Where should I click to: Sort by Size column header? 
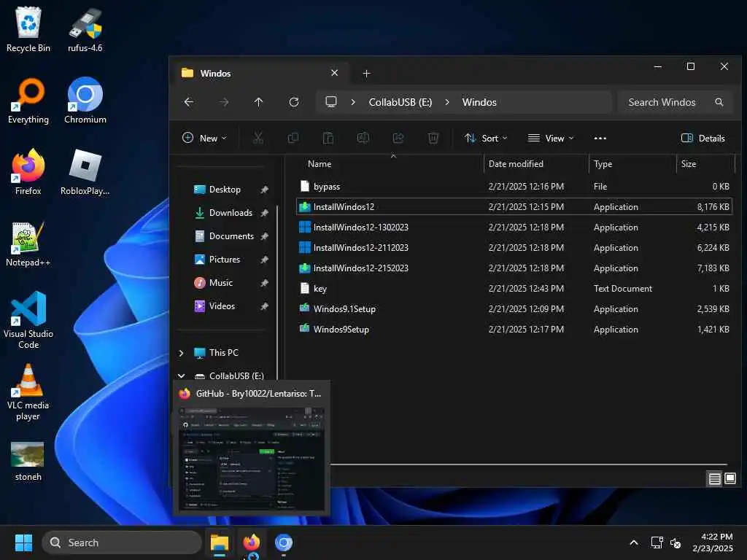[x=689, y=164]
